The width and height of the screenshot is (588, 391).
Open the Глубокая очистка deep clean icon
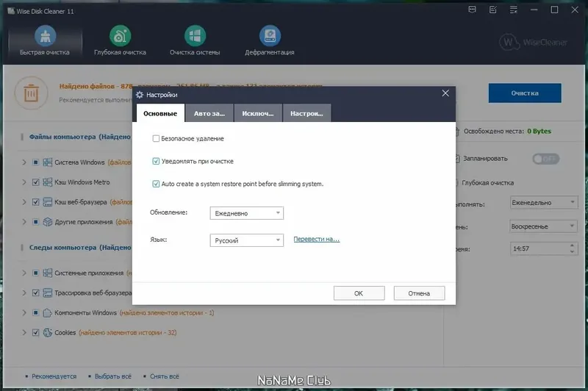pos(120,36)
